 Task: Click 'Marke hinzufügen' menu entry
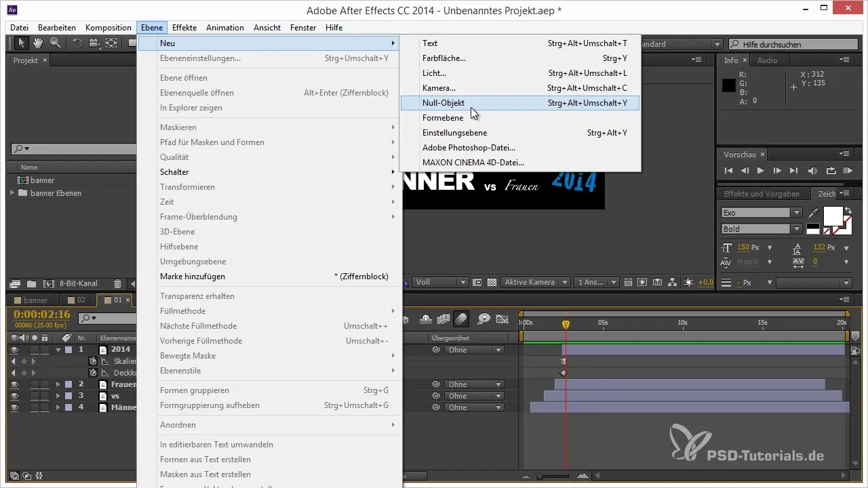[x=193, y=277]
